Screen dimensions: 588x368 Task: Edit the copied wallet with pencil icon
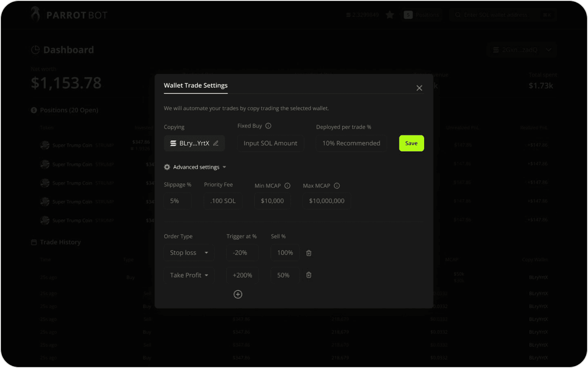click(x=216, y=143)
